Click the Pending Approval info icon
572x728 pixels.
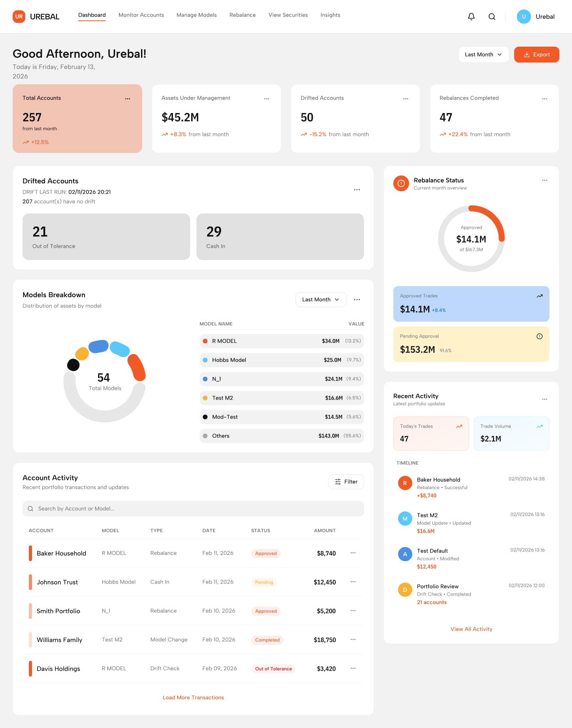[540, 336]
